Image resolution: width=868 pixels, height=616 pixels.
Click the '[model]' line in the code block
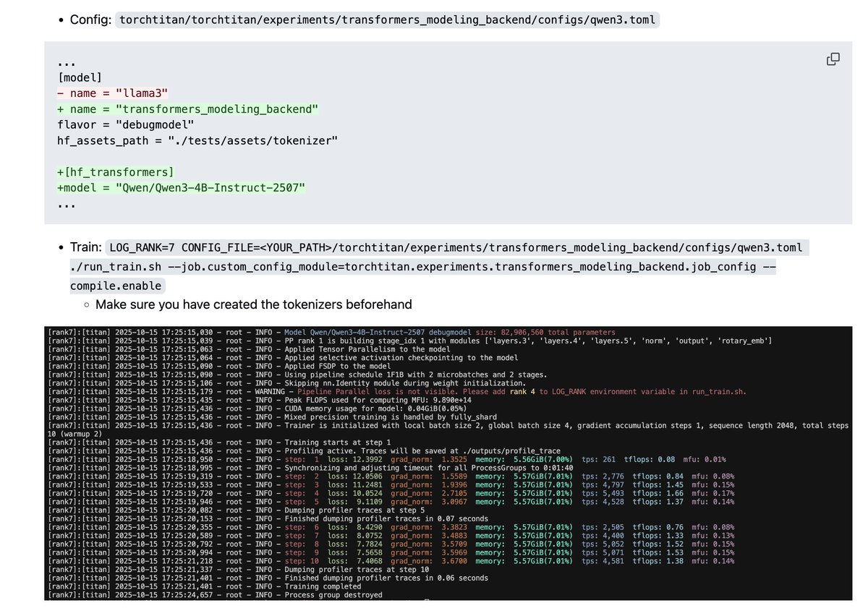(80, 77)
